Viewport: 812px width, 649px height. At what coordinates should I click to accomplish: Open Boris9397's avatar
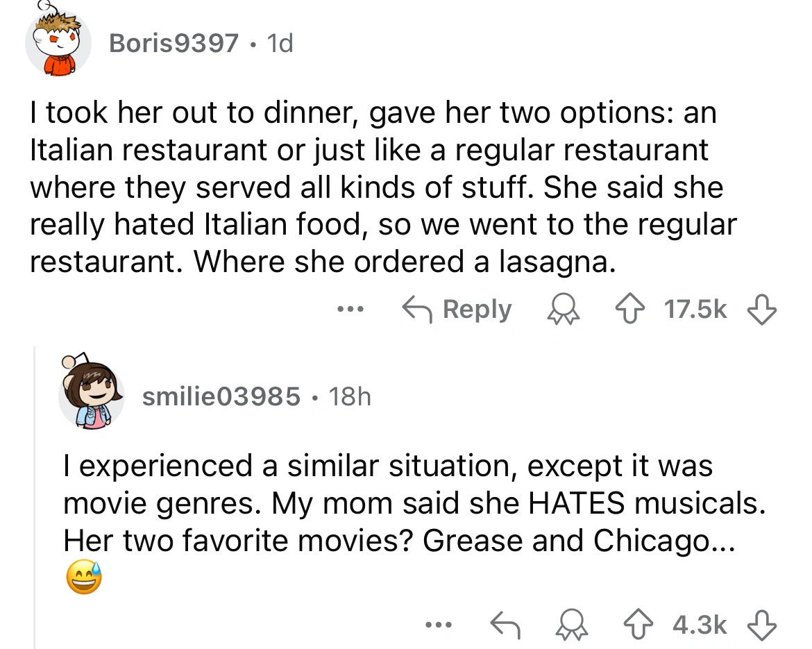tap(58, 44)
